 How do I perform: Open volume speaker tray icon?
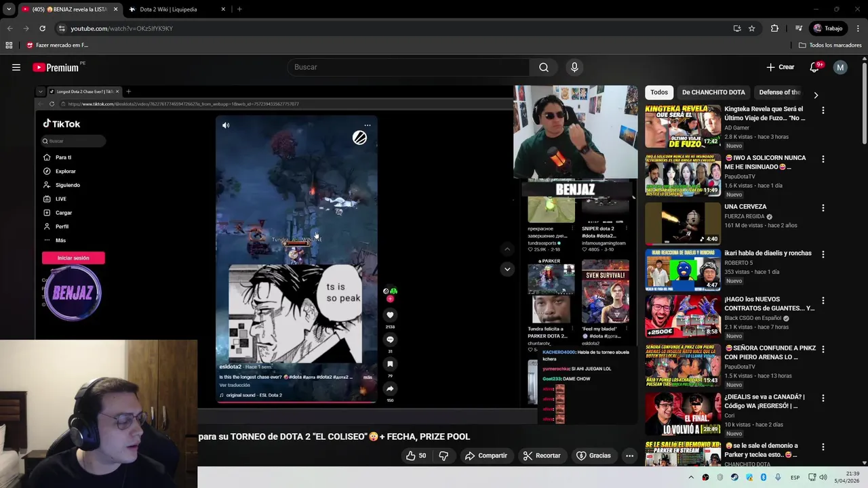(823, 477)
